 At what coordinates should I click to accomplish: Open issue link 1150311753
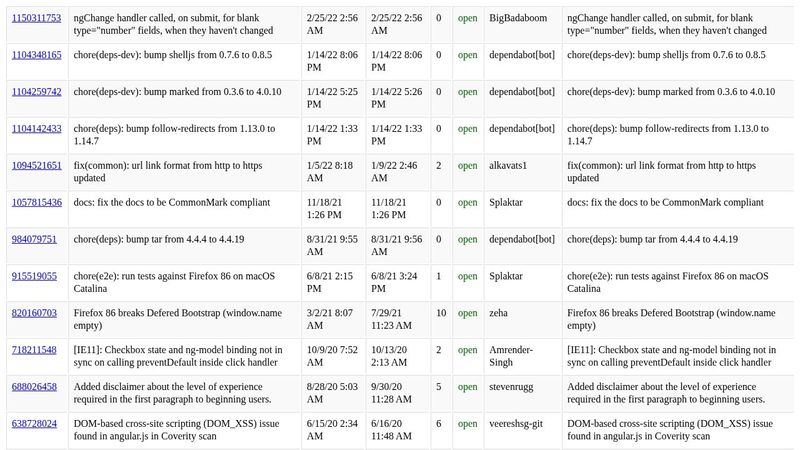click(36, 18)
